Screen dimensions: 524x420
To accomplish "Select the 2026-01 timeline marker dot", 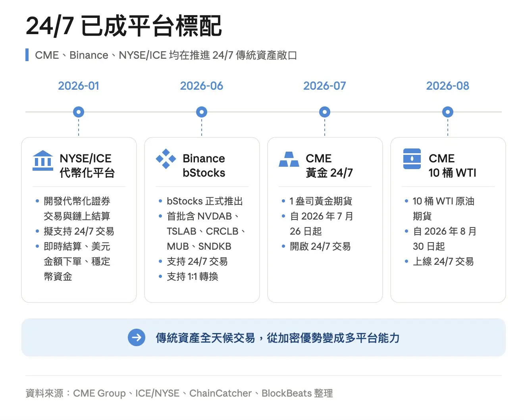I will point(79,112).
